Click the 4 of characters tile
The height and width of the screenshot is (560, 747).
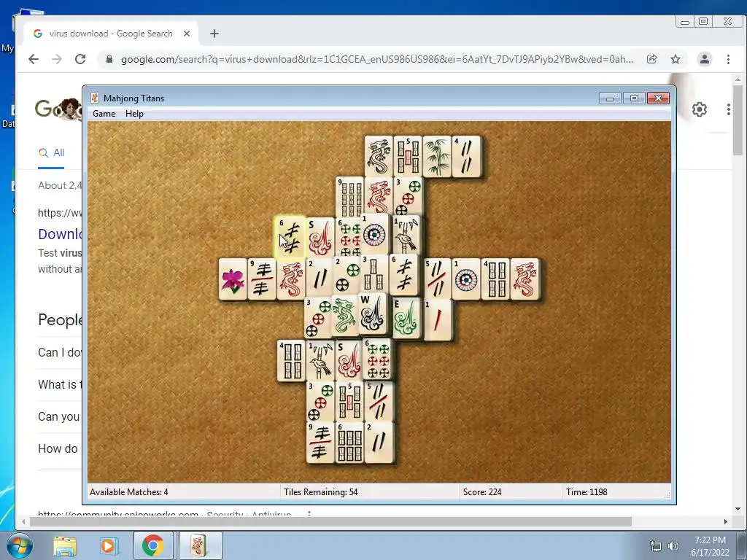point(466,156)
